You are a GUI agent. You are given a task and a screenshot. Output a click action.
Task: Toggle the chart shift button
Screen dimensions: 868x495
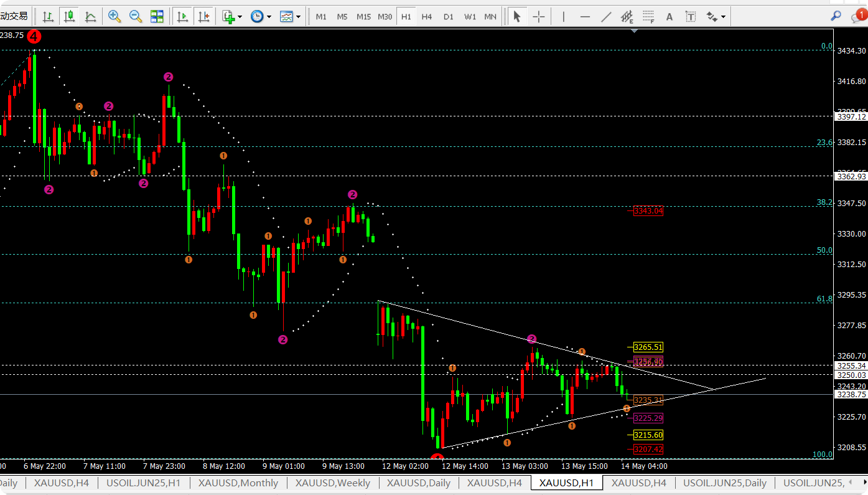203,17
